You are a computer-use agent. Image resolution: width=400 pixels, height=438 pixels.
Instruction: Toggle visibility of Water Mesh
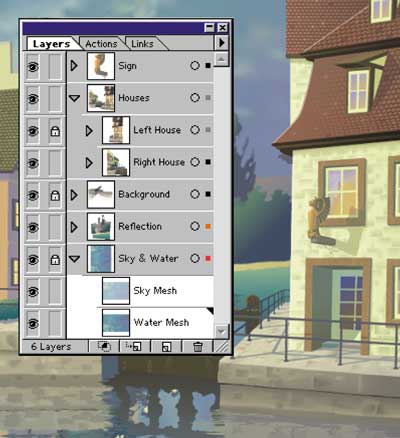click(33, 324)
